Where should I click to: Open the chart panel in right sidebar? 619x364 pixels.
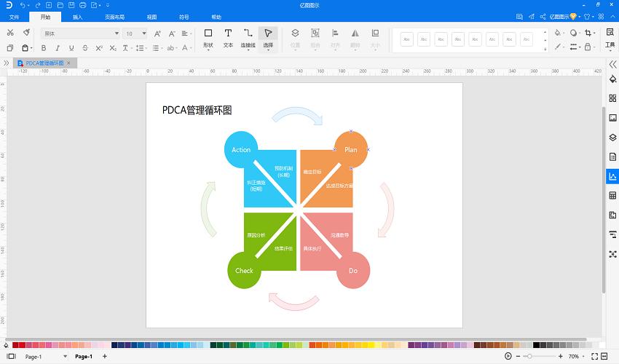[612, 176]
